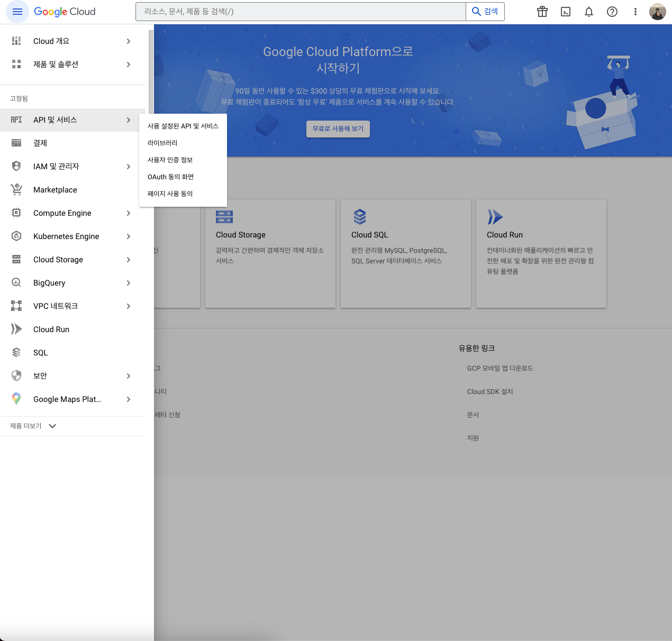Activate Cloud Shell terminal icon
This screenshot has height=641, width=672.
pos(566,12)
